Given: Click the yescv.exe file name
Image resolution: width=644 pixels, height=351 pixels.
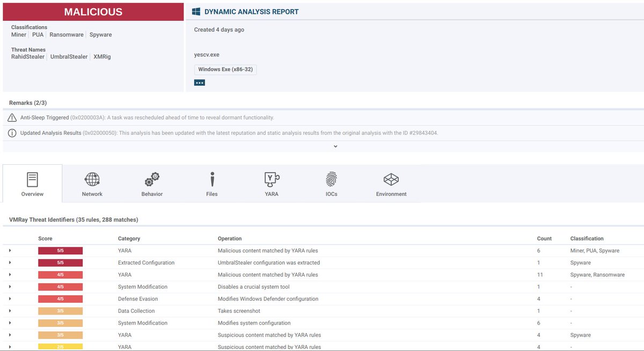Looking at the screenshot, I should [x=207, y=55].
